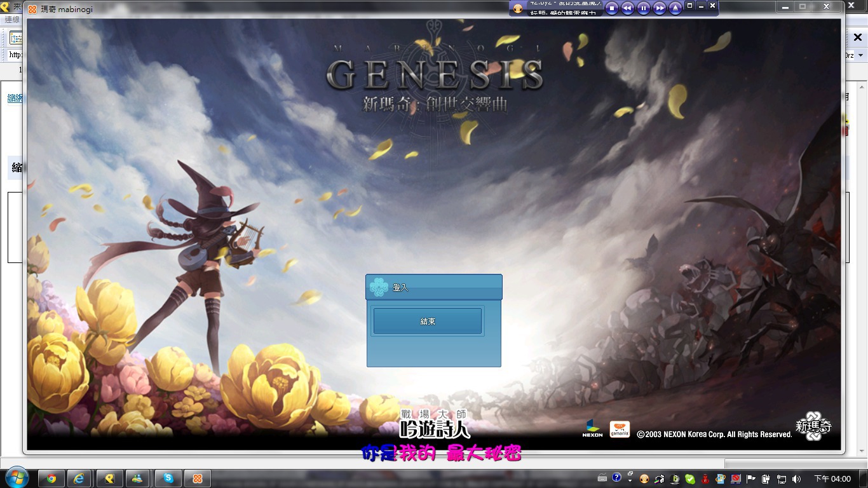
Task: Click the blocked monitor tray icon
Action: (736, 479)
